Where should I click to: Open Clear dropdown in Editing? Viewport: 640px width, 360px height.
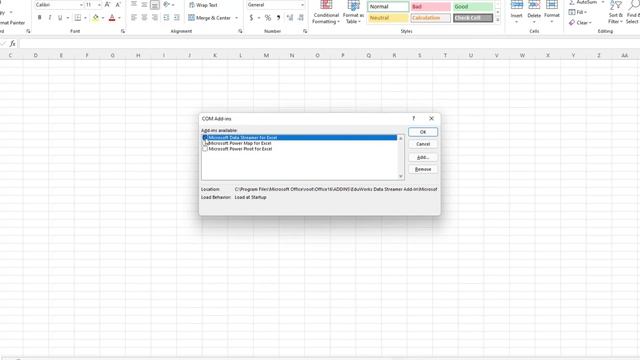pyautogui.click(x=580, y=22)
